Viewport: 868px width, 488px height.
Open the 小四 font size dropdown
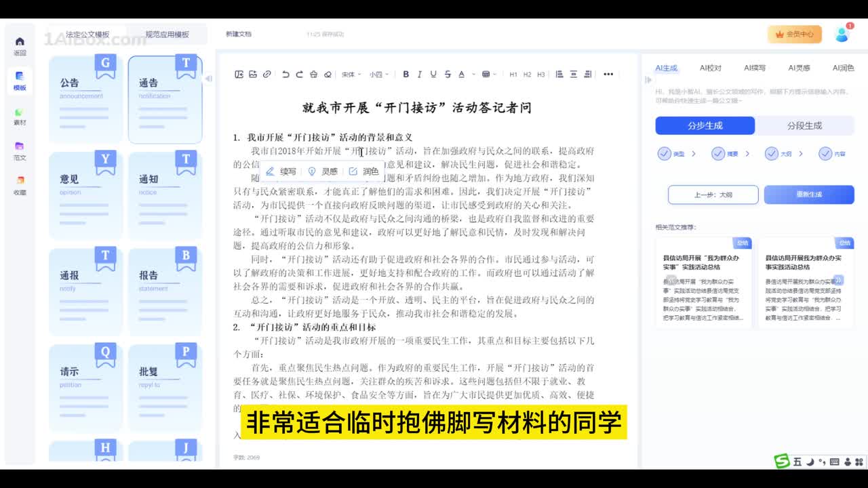pos(378,75)
